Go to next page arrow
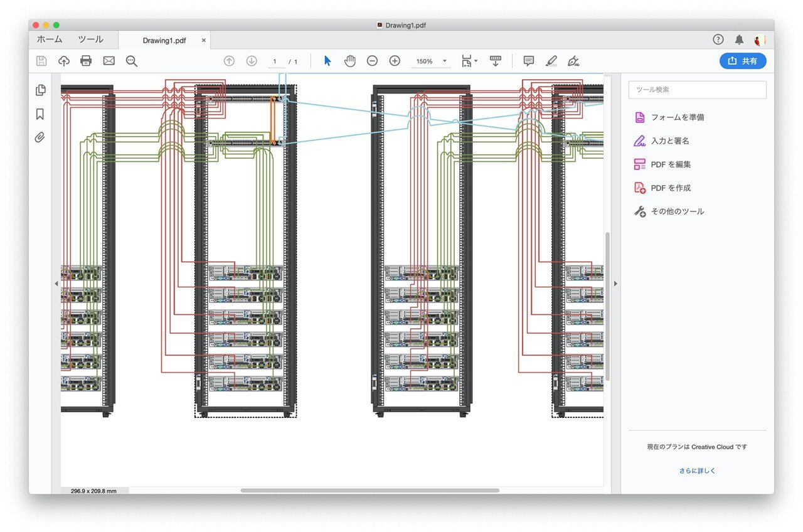This screenshot has width=803, height=532. pyautogui.click(x=252, y=61)
